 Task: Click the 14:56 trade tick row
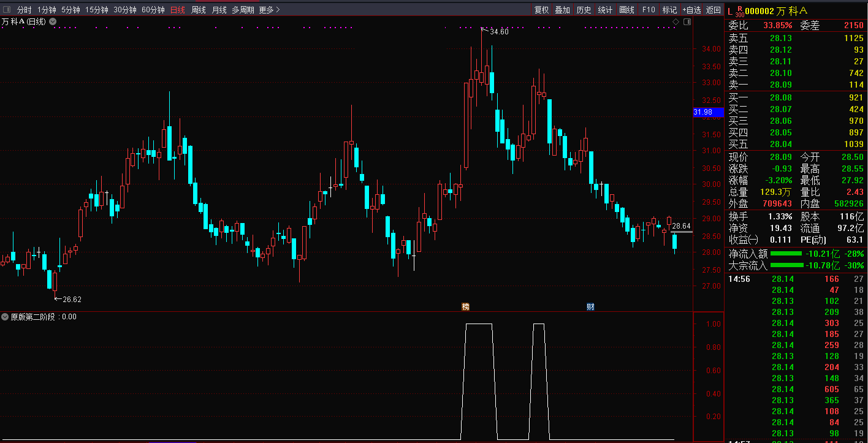click(x=796, y=279)
